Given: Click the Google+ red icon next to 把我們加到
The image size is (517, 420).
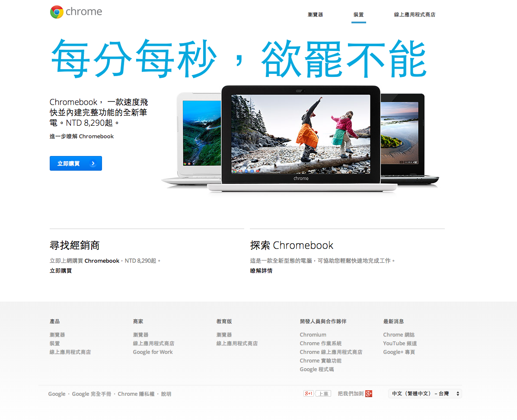Looking at the screenshot, I should pos(369,394).
